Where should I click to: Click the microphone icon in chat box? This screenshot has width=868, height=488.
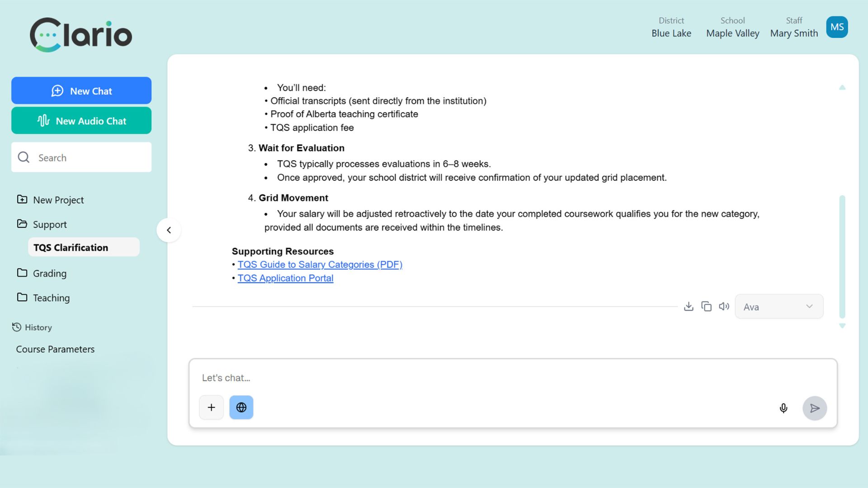point(783,408)
